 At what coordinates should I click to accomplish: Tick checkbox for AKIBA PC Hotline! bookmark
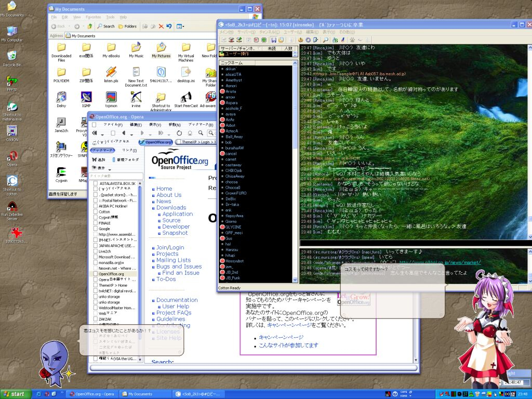click(96, 206)
